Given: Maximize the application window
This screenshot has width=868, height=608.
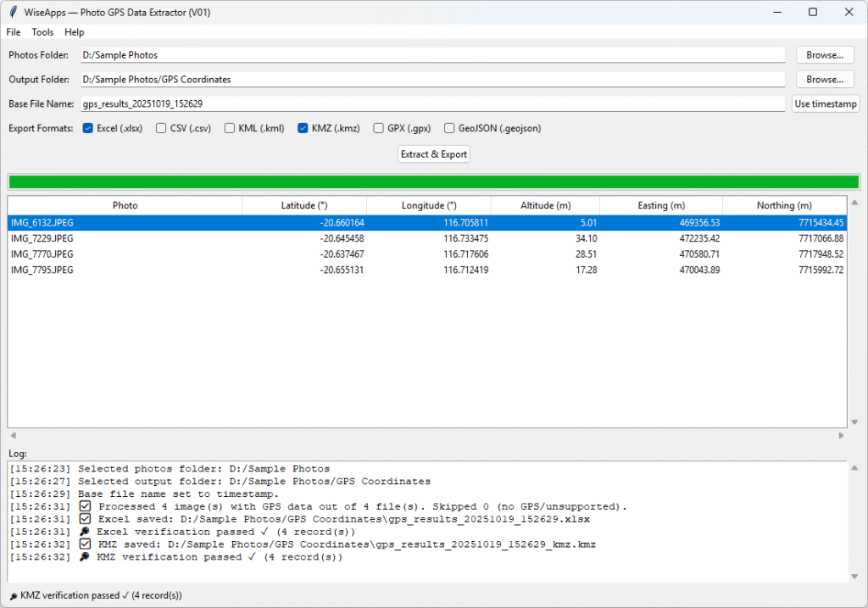Looking at the screenshot, I should (812, 12).
